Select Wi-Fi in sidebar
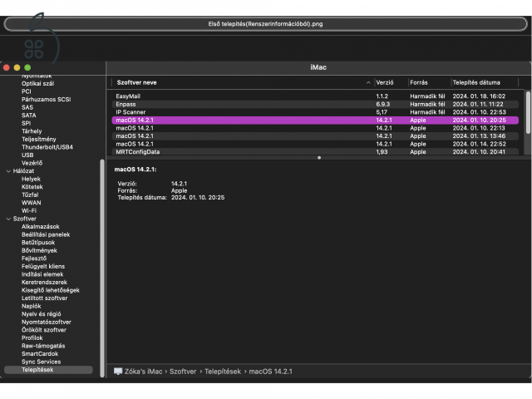 point(29,210)
